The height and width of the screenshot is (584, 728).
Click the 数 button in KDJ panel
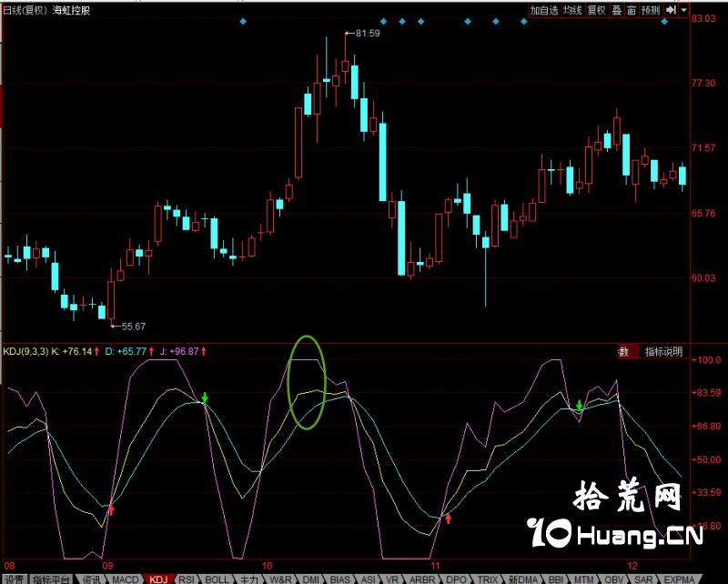tap(623, 352)
